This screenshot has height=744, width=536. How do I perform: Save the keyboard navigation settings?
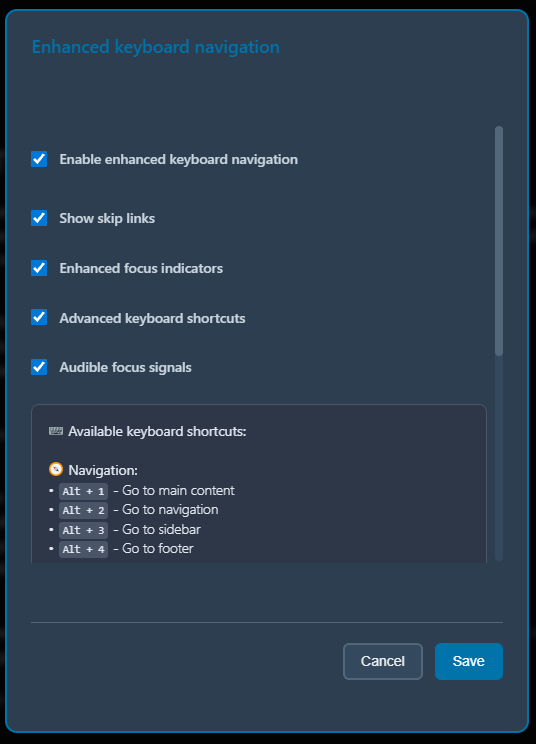point(469,661)
